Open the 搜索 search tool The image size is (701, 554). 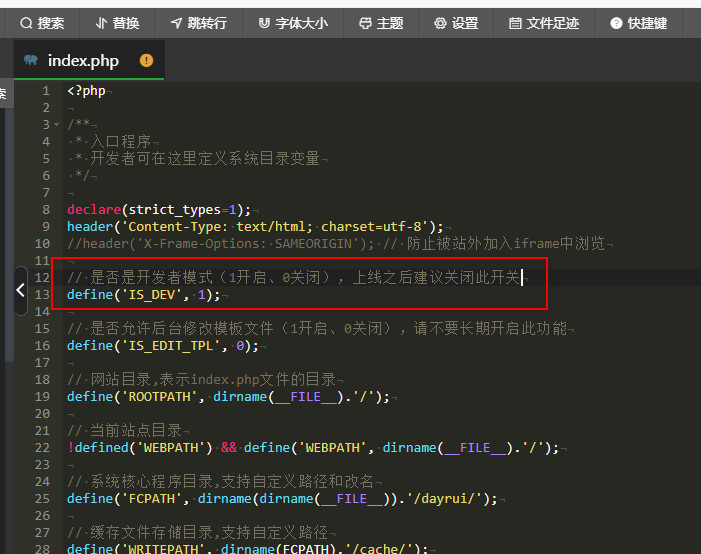point(42,23)
